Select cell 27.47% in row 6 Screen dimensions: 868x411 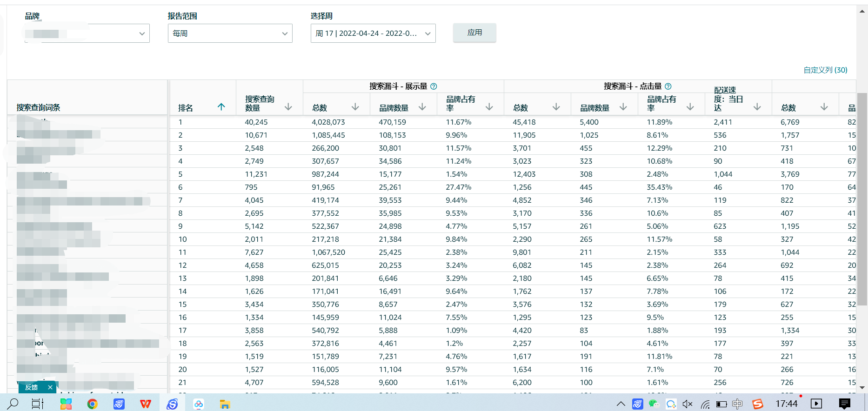(459, 187)
